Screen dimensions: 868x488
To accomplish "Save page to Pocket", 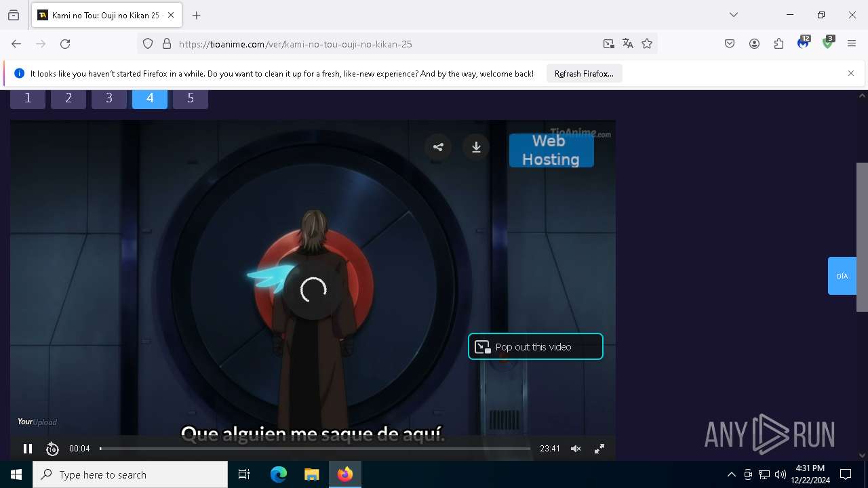I will 730,44.
